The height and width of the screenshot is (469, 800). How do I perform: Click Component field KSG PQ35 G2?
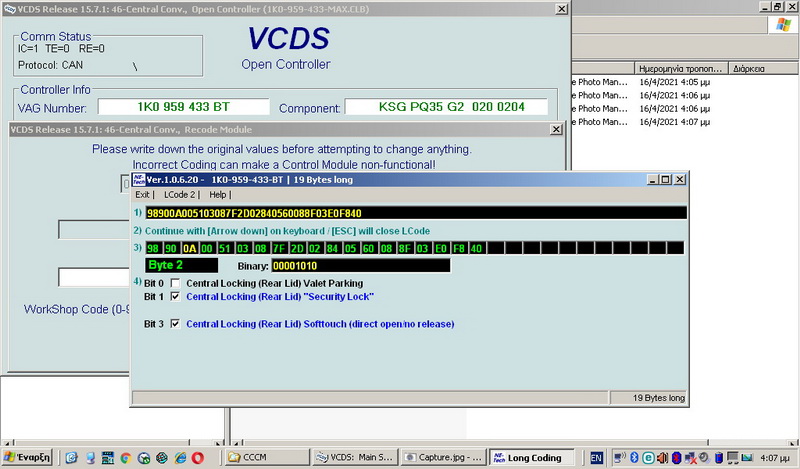tap(446, 107)
